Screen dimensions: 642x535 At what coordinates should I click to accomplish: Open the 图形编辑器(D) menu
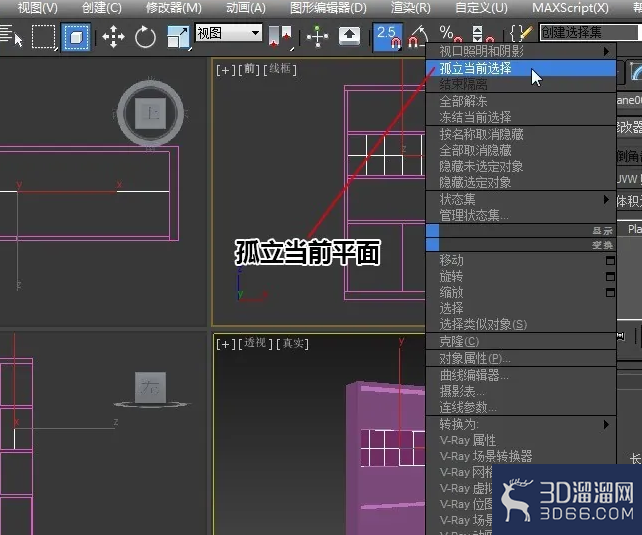pos(328,7)
